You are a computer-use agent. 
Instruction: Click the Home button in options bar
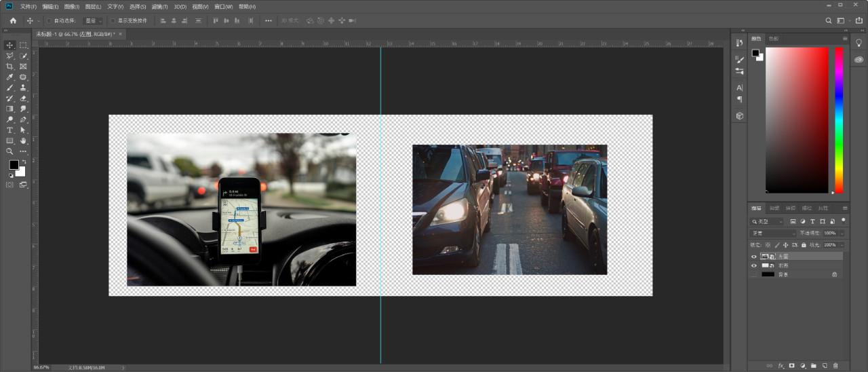point(13,21)
